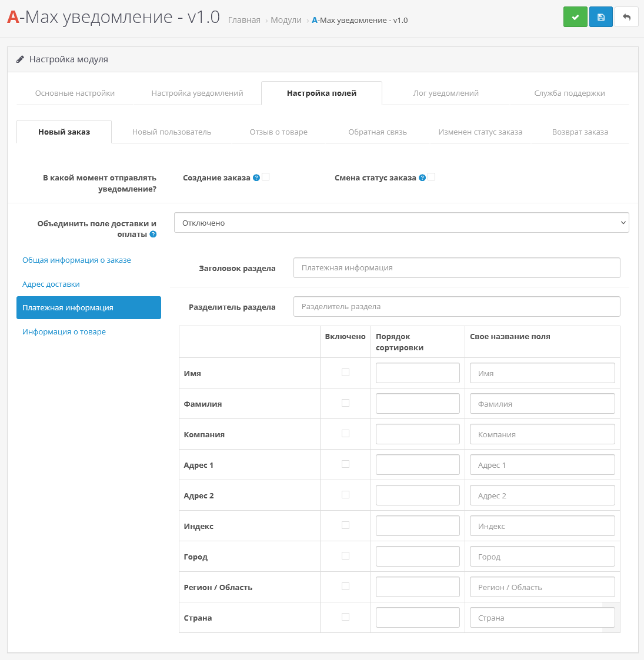Go to the Служба поддержки tab
This screenshot has width=644, height=660.
(569, 93)
